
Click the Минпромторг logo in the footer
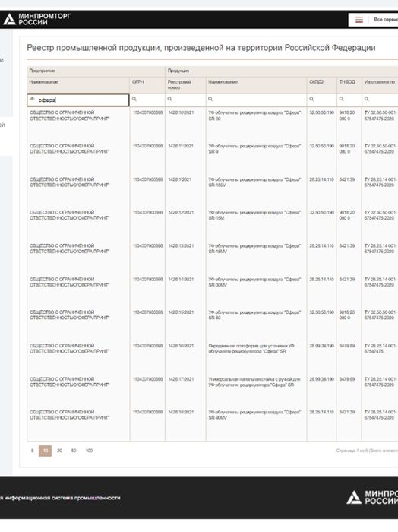[x=372, y=497]
